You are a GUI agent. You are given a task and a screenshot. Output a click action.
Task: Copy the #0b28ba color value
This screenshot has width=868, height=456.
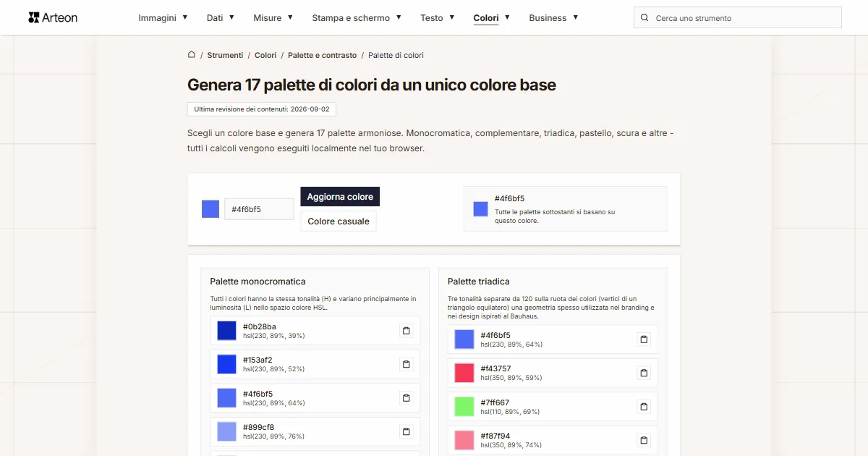[407, 331]
